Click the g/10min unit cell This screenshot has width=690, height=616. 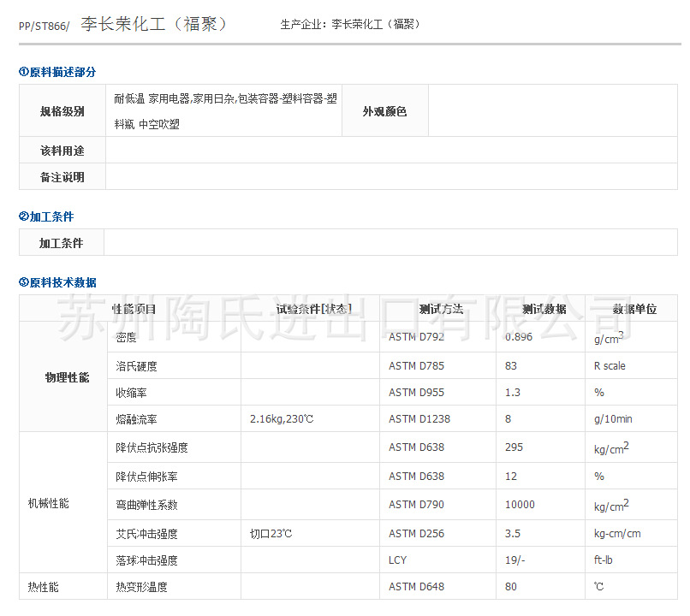click(x=631, y=418)
